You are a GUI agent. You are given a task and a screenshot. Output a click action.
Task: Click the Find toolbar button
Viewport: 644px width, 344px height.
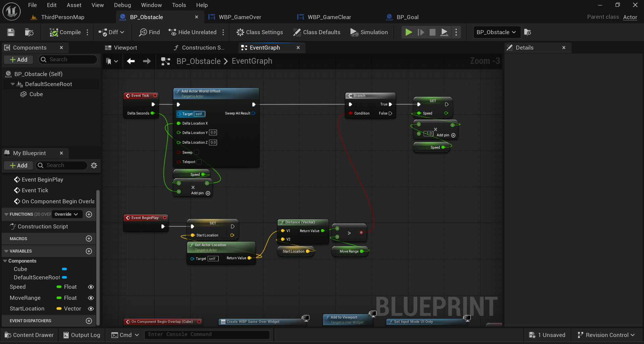tap(150, 32)
